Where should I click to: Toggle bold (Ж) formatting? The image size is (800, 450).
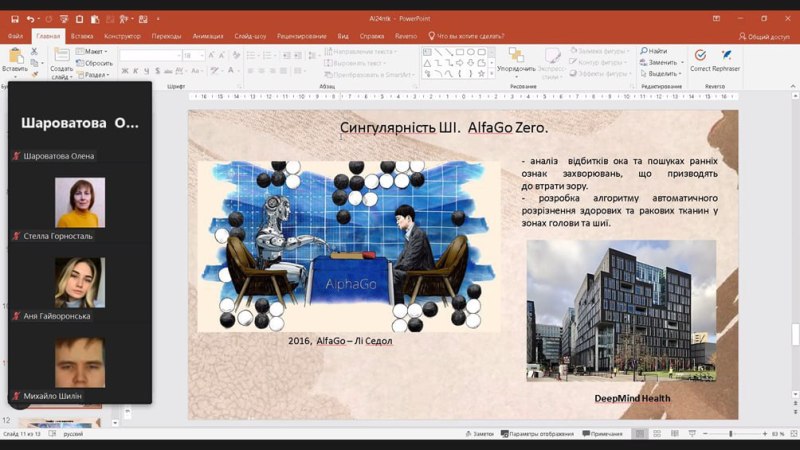click(125, 71)
